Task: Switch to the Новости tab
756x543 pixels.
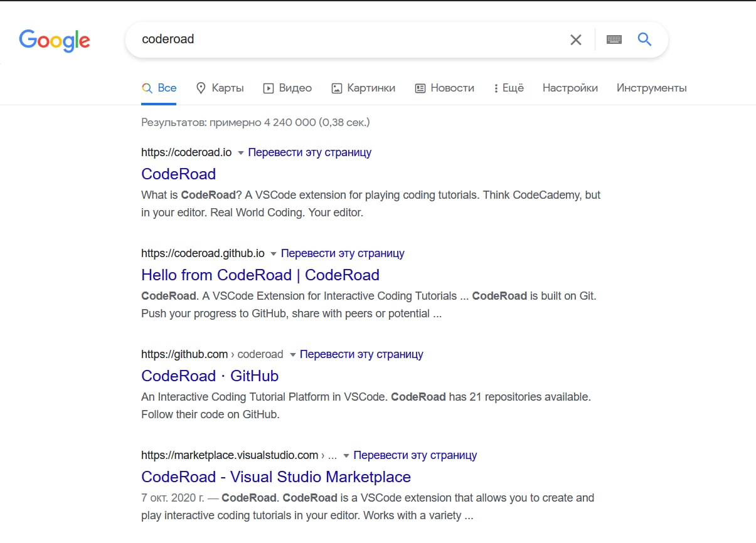Action: [445, 88]
